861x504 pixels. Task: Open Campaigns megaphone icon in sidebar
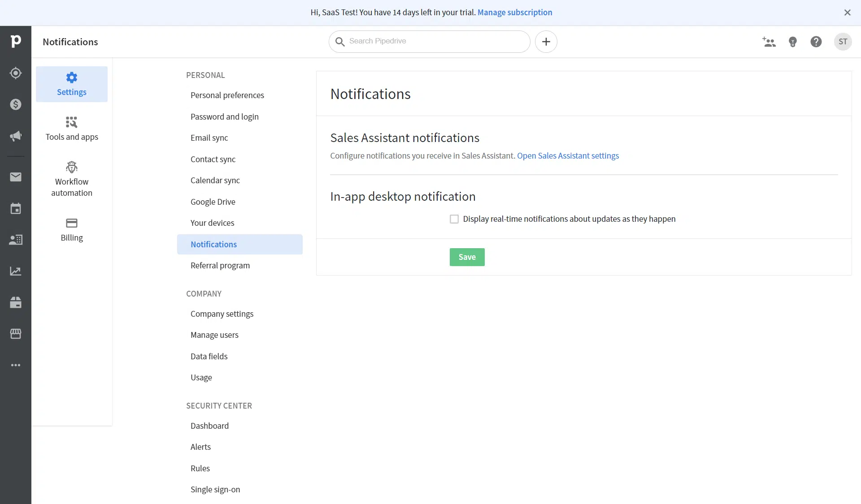pyautogui.click(x=16, y=136)
